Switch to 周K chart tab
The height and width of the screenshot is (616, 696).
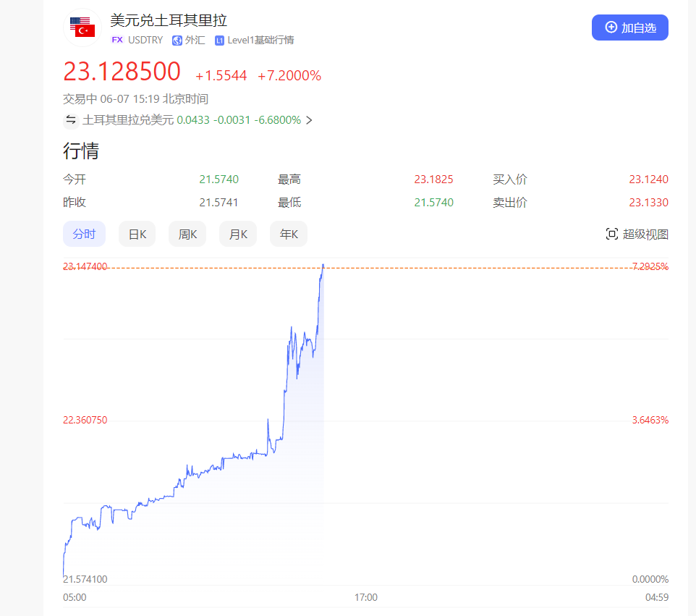(x=187, y=234)
